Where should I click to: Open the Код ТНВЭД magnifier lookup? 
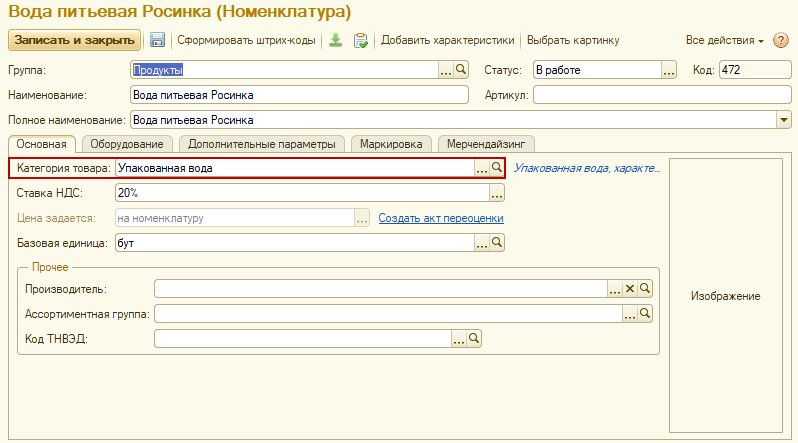coord(474,339)
